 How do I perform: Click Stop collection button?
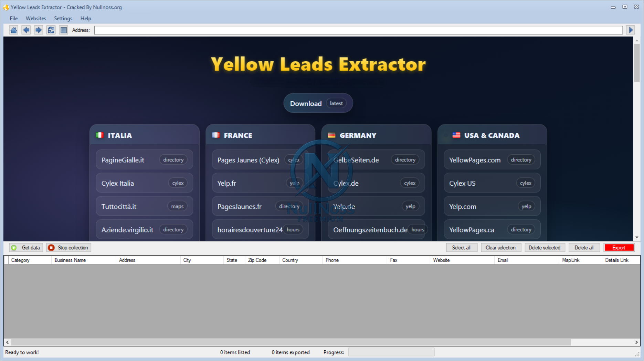(69, 248)
